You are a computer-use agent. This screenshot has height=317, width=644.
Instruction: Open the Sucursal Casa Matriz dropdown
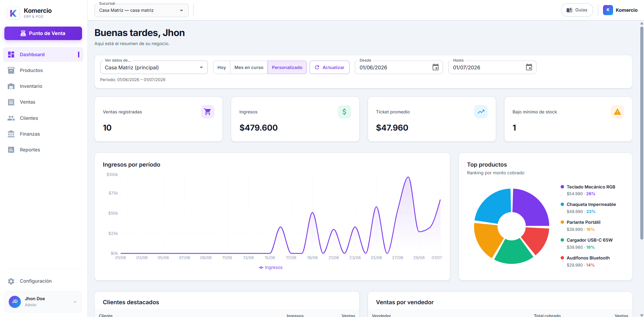142,10
